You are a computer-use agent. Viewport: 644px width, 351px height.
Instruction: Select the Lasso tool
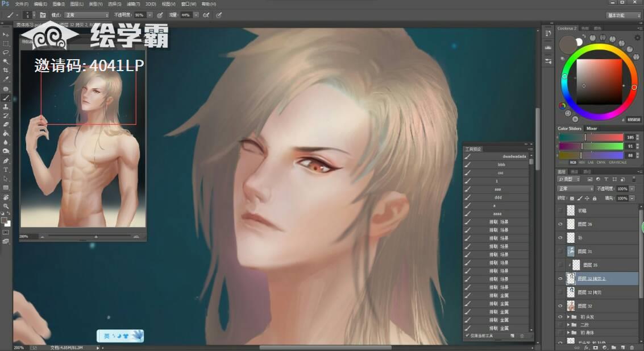pyautogui.click(x=6, y=52)
